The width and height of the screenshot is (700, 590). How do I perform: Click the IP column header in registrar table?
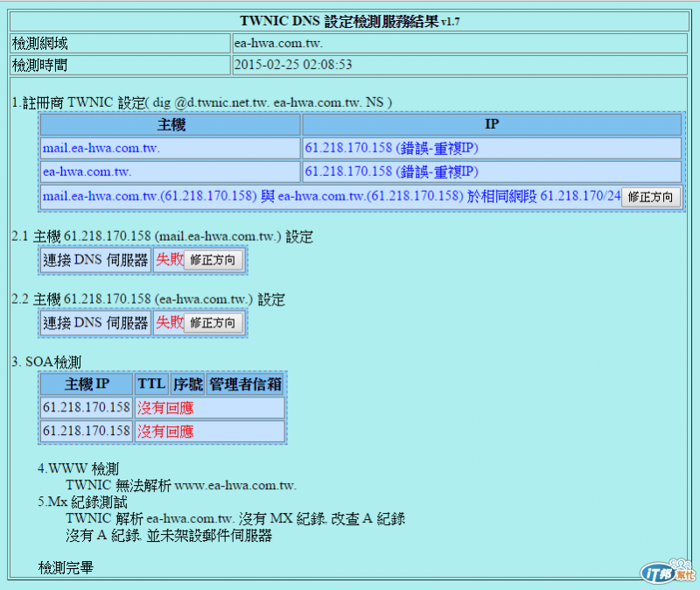click(x=492, y=124)
